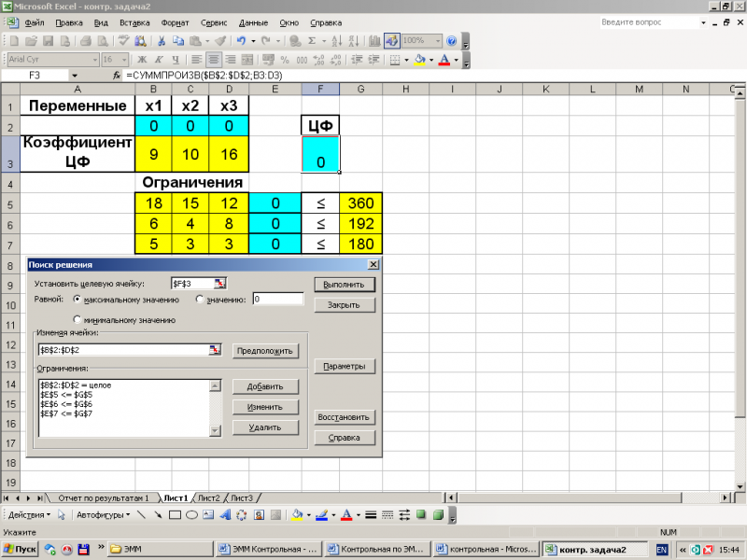This screenshot has height=560, width=747.
Task: Click the Cut scissors icon
Action: point(162,41)
